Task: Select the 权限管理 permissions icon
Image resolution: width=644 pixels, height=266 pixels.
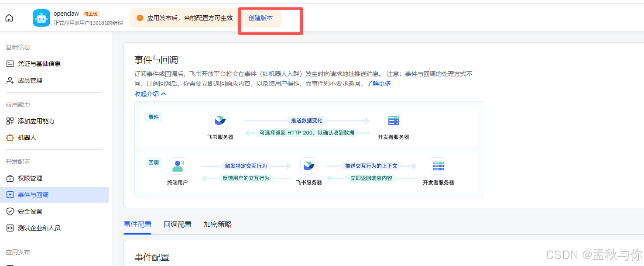Action: [x=10, y=178]
